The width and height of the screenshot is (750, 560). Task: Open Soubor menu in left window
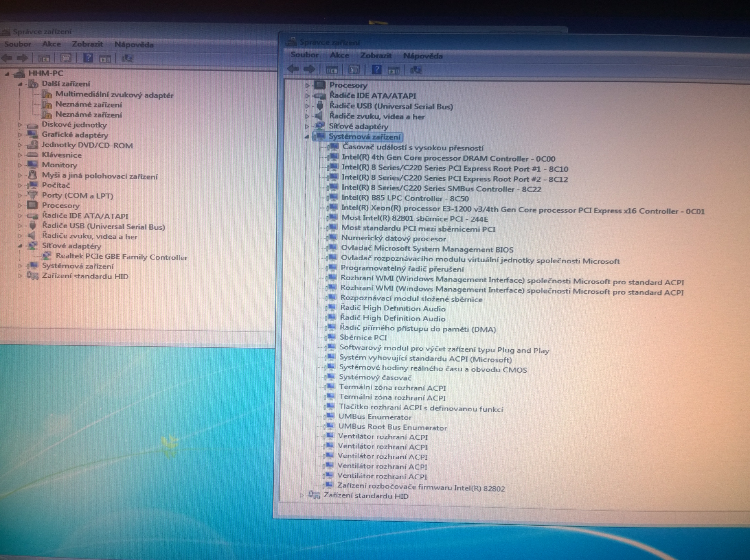18,44
